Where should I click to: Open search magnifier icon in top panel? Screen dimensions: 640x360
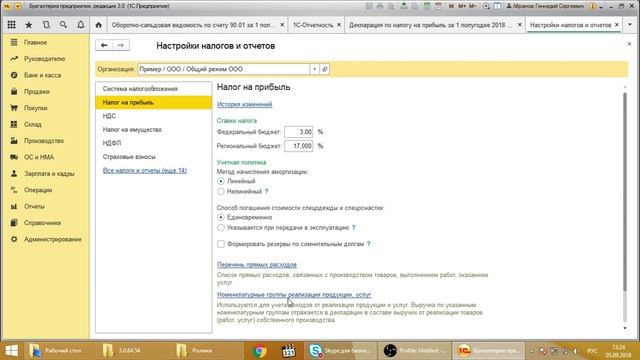pos(63,25)
